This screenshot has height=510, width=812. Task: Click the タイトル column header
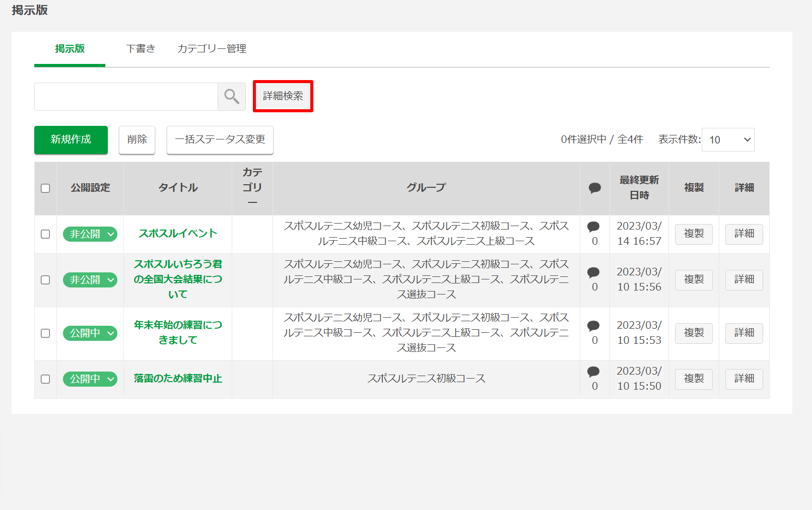pos(178,188)
